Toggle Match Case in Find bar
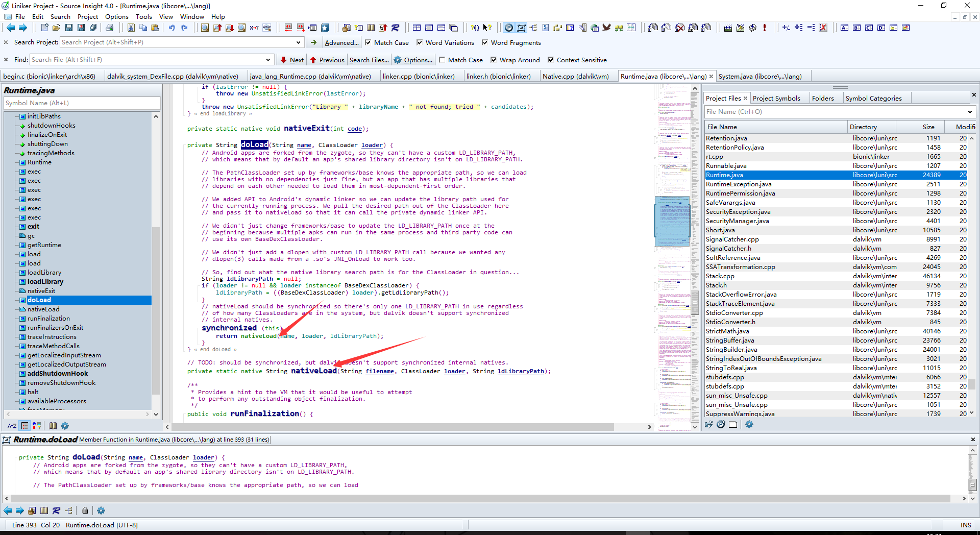This screenshot has width=980, height=535. (x=442, y=60)
